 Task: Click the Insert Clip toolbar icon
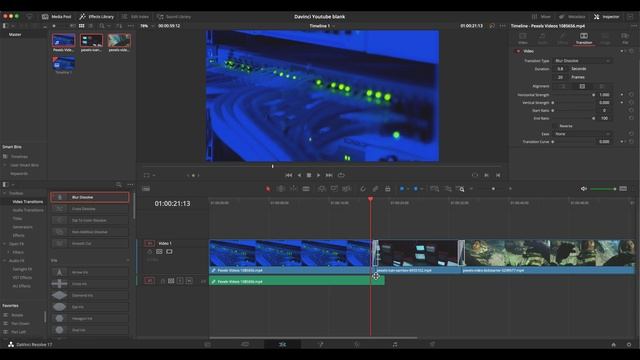coord(322,189)
